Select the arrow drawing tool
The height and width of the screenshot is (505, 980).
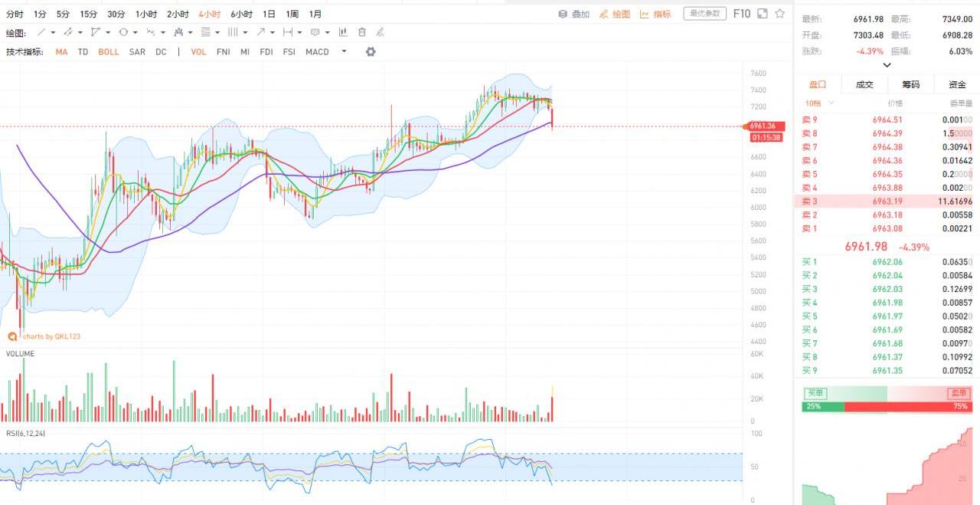[261, 32]
